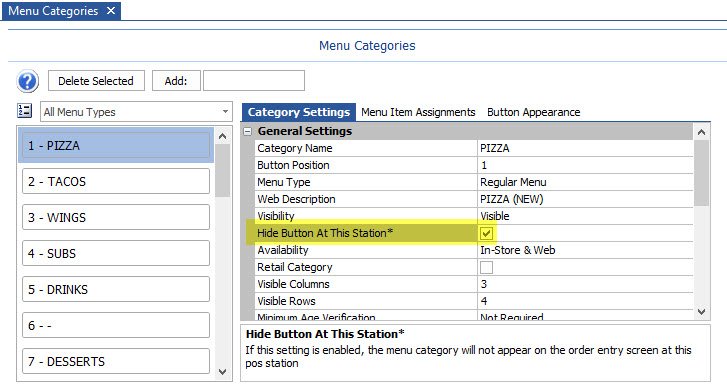The height and width of the screenshot is (384, 727).
Task: Click the Web Description label
Action: (296, 199)
